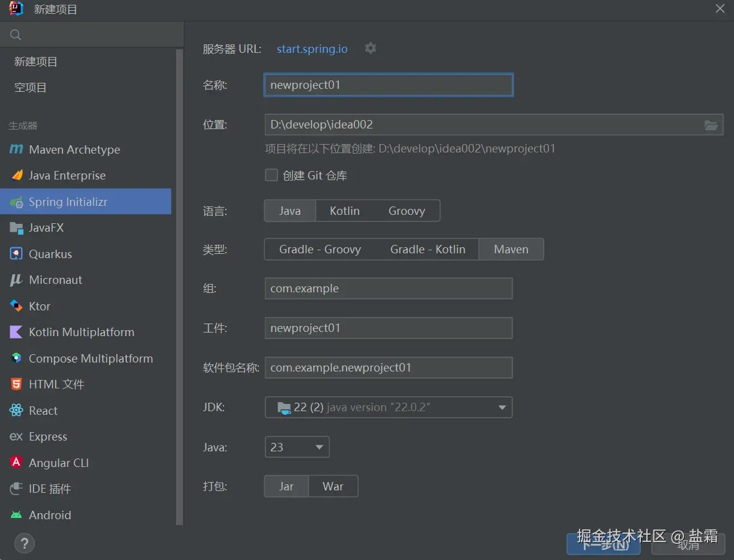The image size is (734, 560).
Task: Click the Quarkus generator icon
Action: click(16, 254)
